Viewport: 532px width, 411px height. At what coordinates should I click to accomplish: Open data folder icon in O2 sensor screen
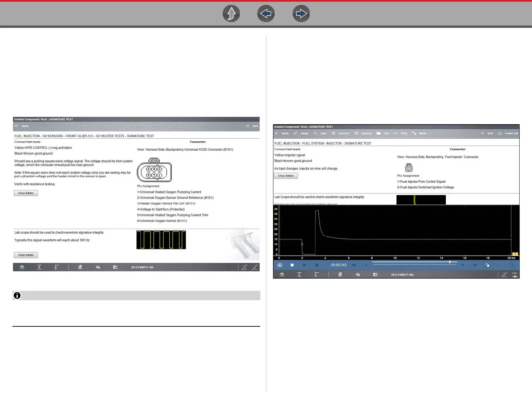(x=115, y=267)
